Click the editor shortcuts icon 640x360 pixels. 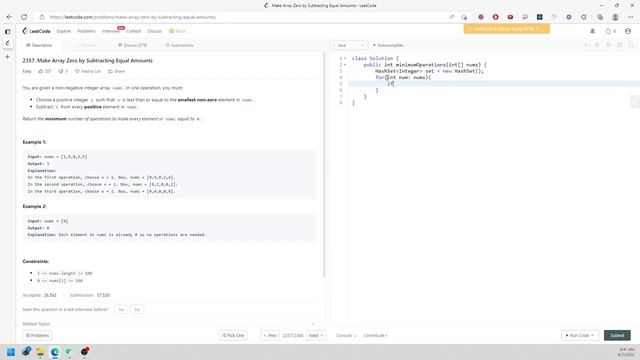click(x=597, y=45)
